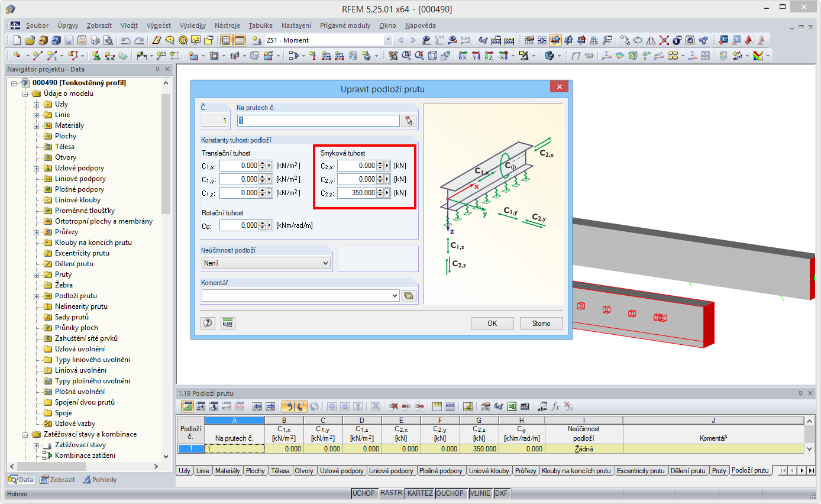The image size is (821, 504).
Task: Click the OK button in dialog
Action: coord(492,323)
